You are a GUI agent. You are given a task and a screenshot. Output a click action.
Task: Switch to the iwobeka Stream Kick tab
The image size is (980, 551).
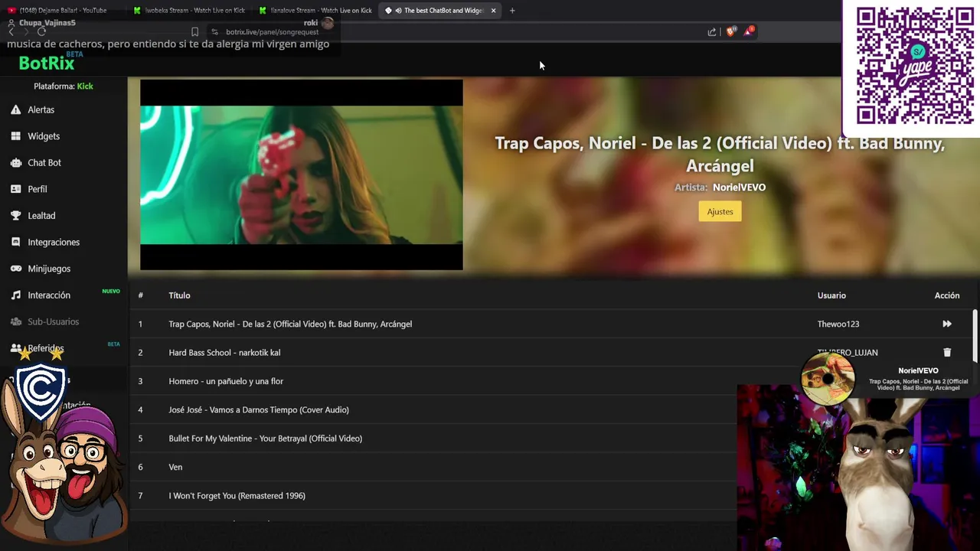[x=189, y=11]
